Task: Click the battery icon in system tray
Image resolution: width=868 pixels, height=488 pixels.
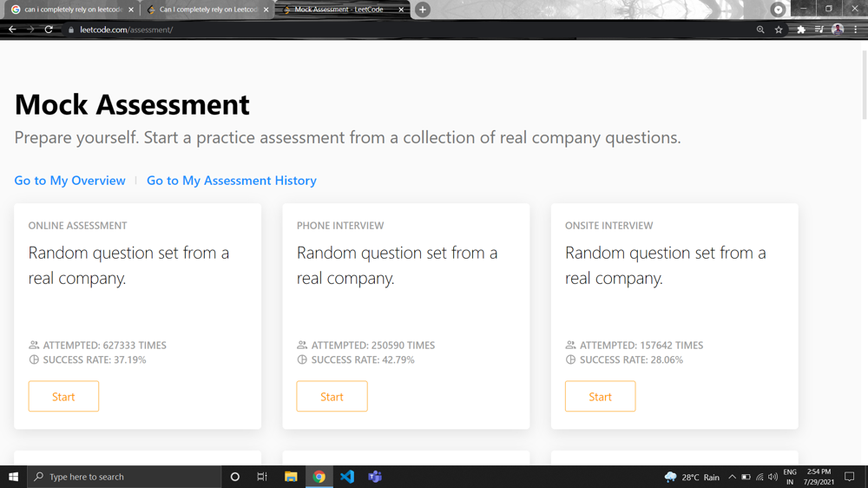Action: point(746,477)
